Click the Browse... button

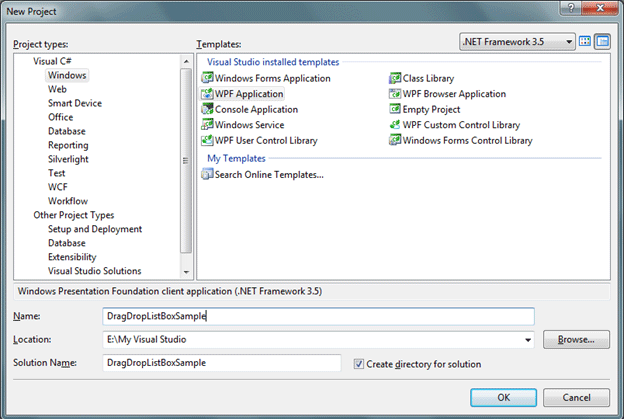(576, 339)
